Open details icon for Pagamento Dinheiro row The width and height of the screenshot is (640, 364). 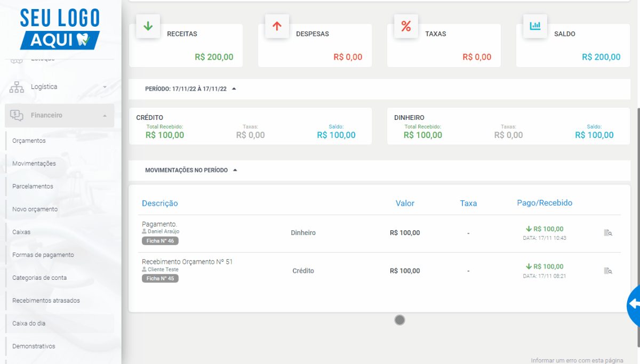[608, 233]
